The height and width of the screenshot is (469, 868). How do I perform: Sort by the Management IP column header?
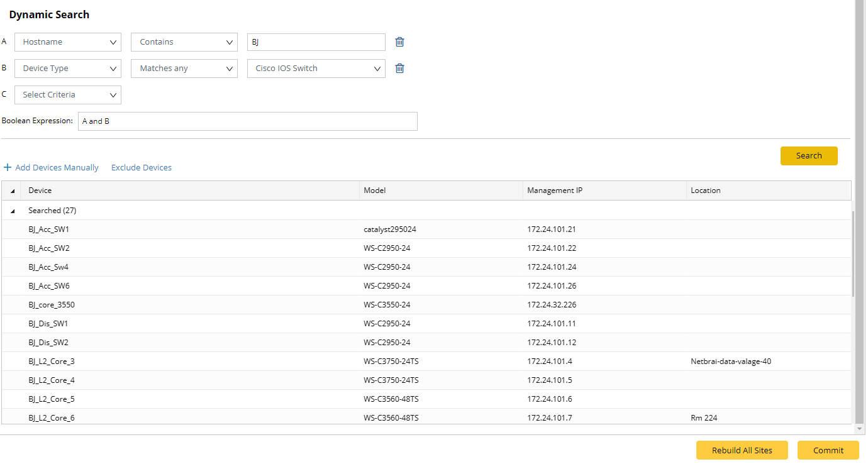[x=555, y=190]
